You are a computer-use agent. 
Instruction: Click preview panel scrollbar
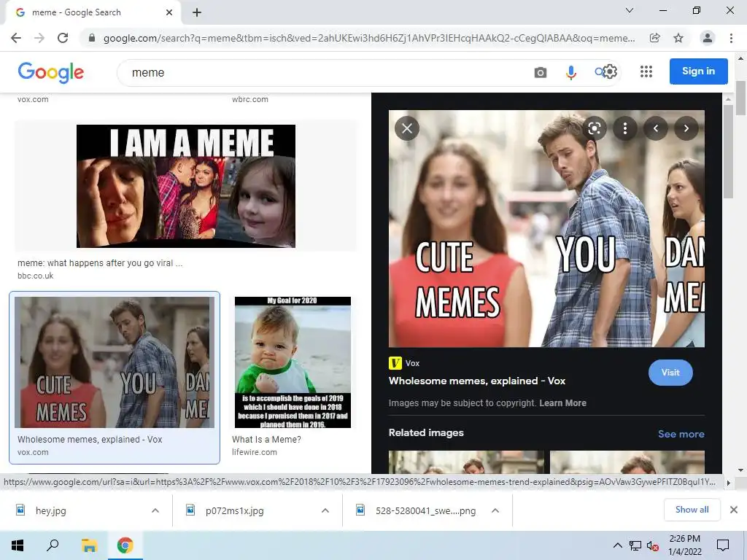728,152
